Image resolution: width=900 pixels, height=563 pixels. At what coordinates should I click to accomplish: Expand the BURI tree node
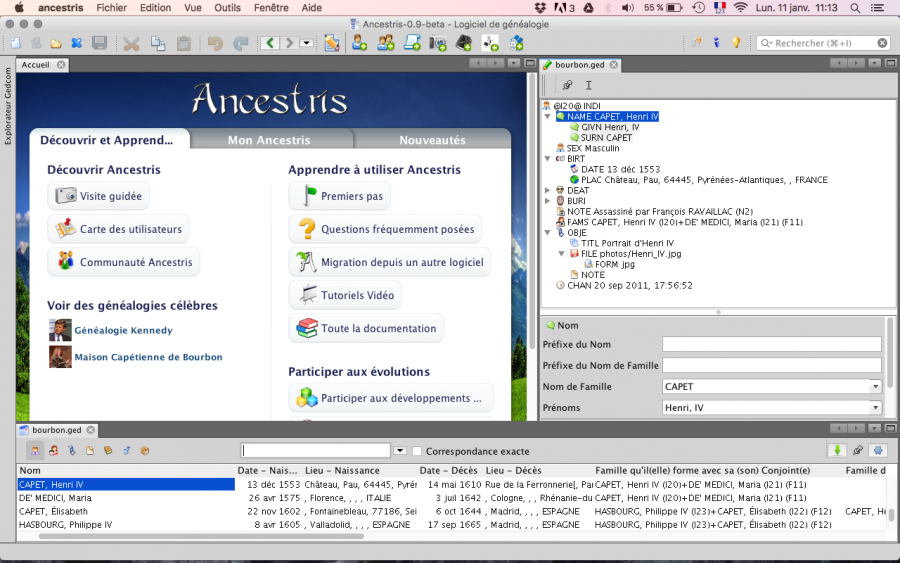click(x=548, y=201)
